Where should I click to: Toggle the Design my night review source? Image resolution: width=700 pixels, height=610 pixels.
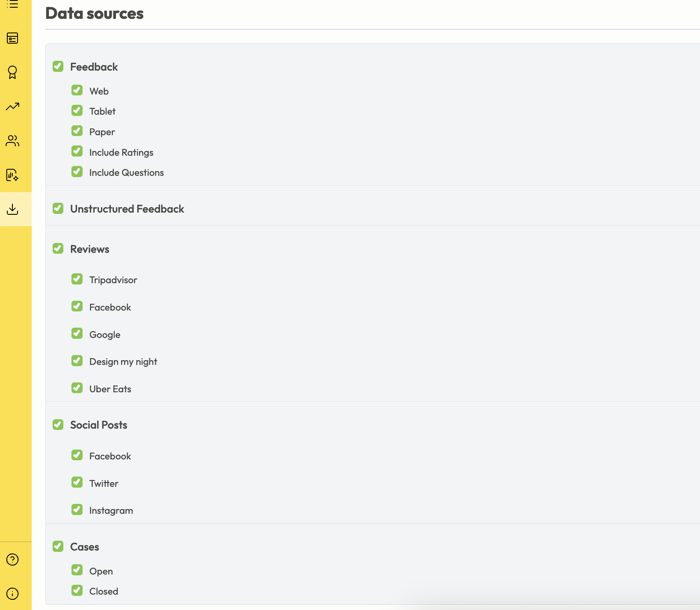tap(77, 361)
